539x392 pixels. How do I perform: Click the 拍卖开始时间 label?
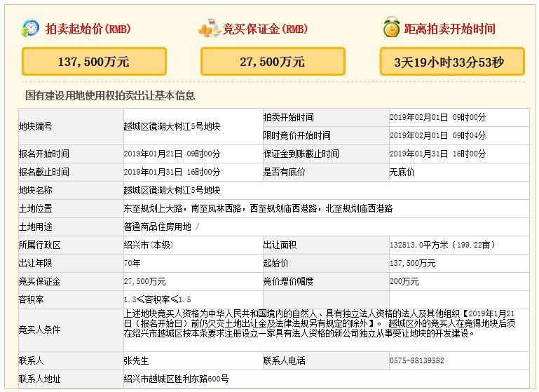point(288,117)
